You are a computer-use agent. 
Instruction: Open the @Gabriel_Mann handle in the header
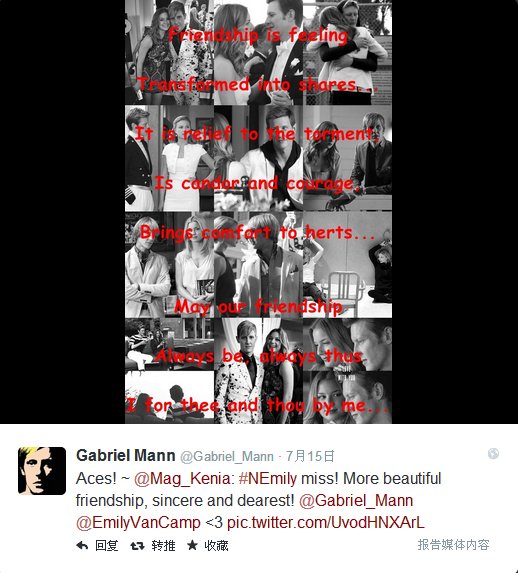pyautogui.click(x=227, y=456)
